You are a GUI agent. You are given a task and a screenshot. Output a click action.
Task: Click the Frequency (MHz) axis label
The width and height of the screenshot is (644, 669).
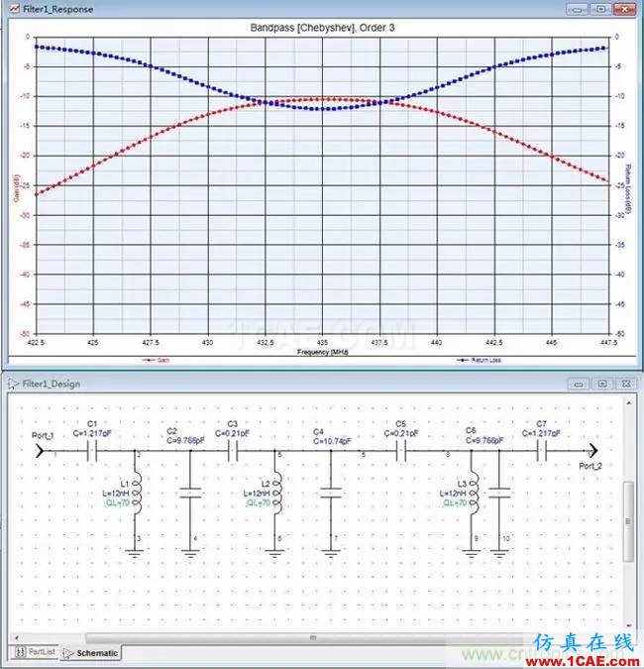pos(322,352)
